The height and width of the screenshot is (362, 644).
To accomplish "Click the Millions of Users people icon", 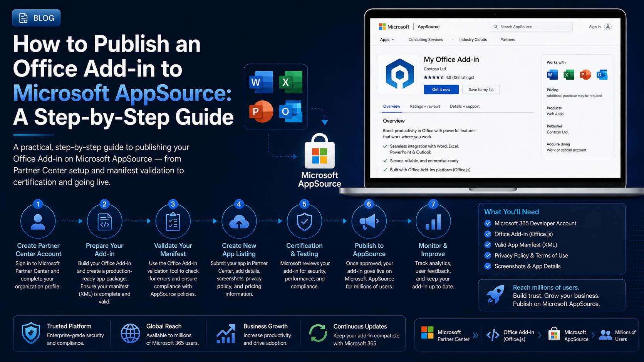I will (x=605, y=335).
